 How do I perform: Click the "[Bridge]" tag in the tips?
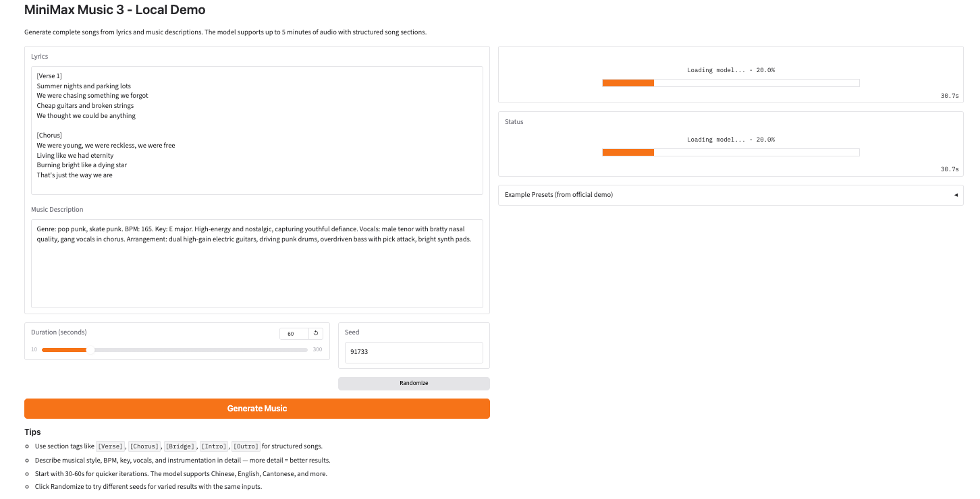(x=180, y=446)
